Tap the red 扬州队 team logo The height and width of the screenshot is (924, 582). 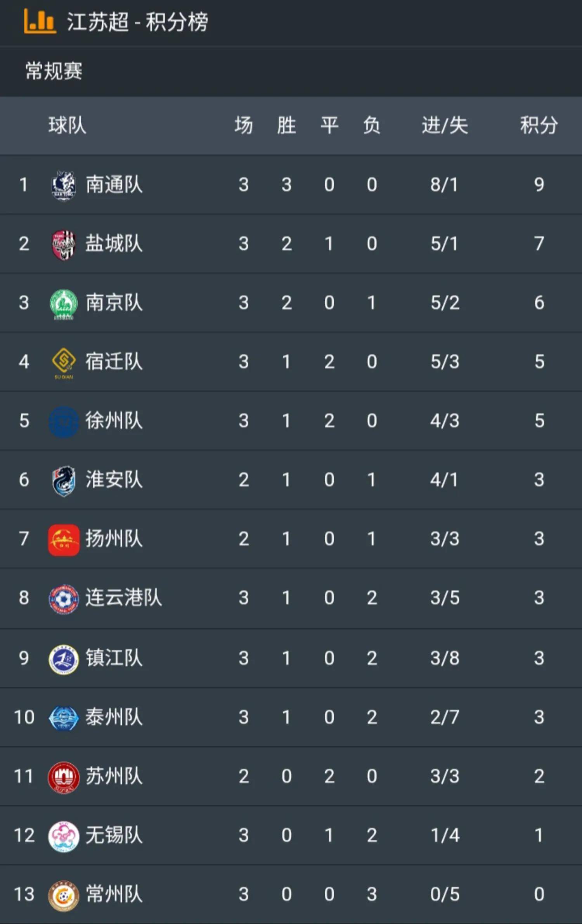(64, 539)
